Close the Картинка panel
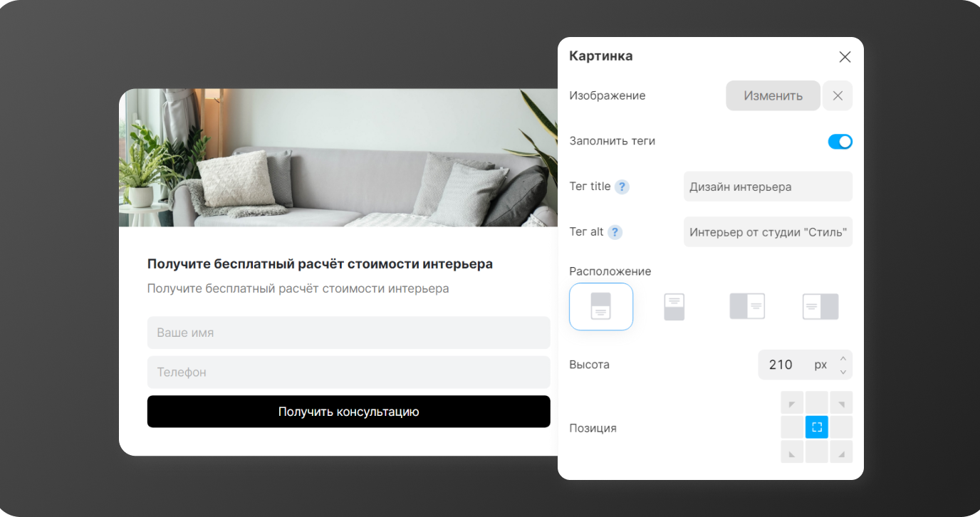980x517 pixels. tap(845, 57)
